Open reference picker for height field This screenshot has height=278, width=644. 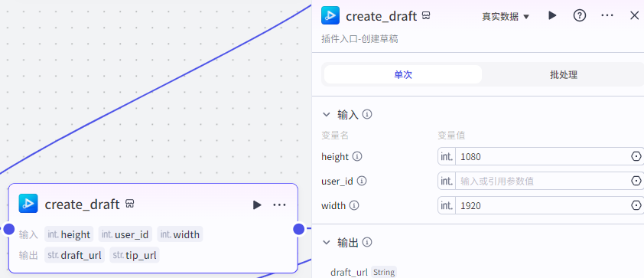636,156
